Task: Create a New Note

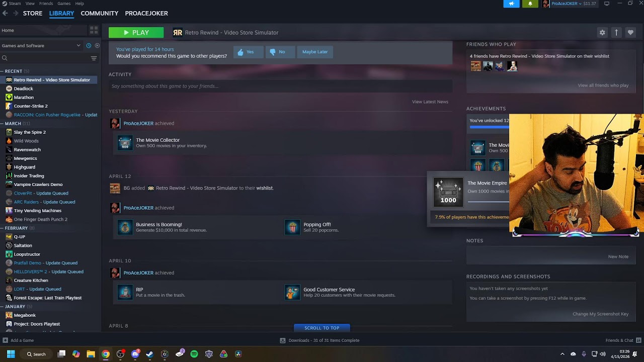Action: click(x=618, y=256)
